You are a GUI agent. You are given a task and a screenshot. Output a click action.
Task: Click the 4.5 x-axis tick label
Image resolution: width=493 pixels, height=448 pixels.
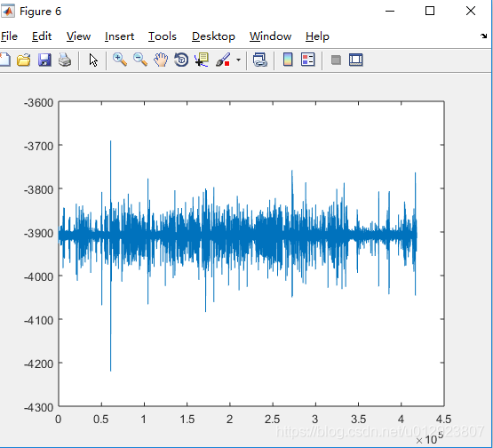coord(443,420)
